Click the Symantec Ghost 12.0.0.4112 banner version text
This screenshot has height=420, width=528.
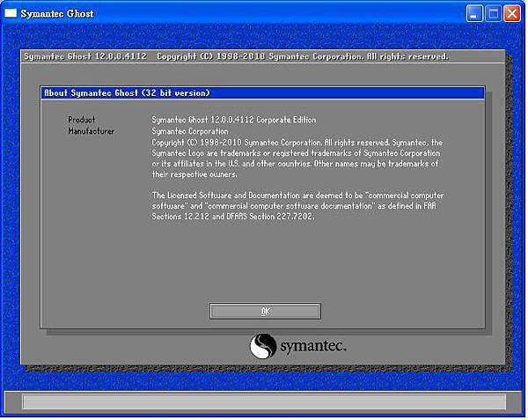tap(85, 56)
